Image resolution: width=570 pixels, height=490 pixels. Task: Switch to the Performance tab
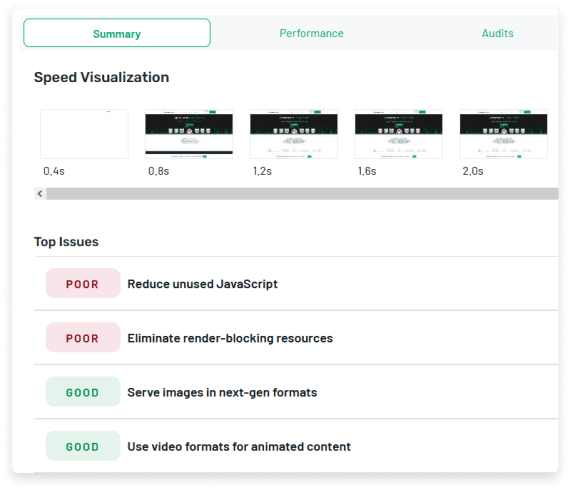tap(311, 33)
